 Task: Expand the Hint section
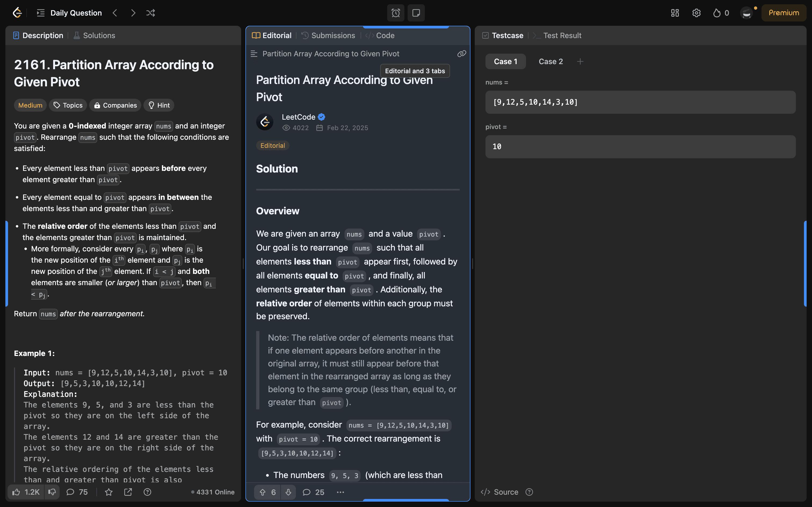pyautogui.click(x=159, y=105)
